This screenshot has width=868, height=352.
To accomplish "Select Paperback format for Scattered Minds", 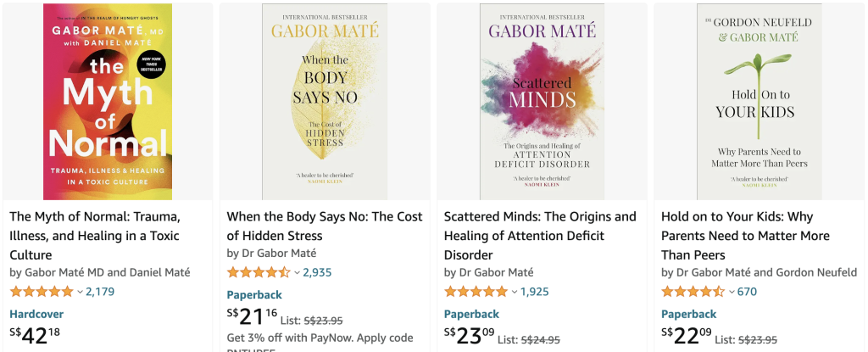I will click(x=471, y=314).
